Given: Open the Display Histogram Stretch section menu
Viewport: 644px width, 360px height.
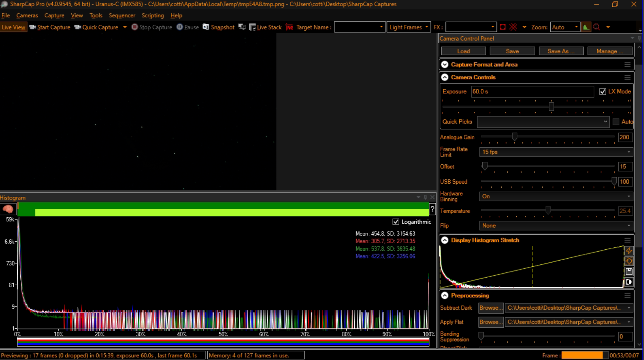Looking at the screenshot, I should 627,240.
